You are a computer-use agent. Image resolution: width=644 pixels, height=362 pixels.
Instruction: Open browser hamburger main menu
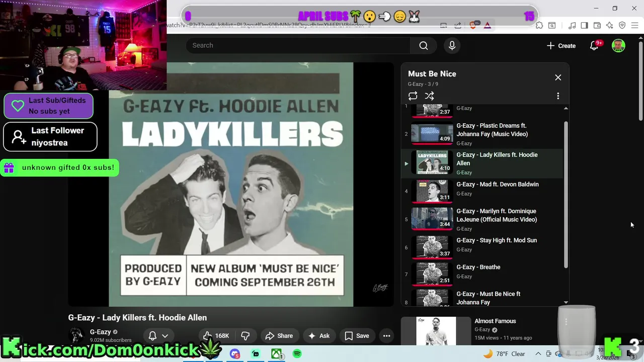(634, 26)
